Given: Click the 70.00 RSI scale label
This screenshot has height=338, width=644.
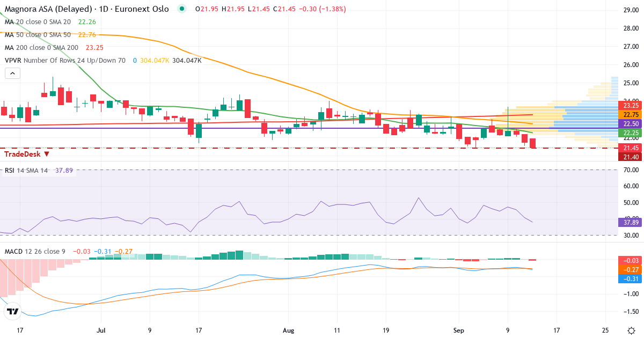Looking at the screenshot, I should tap(630, 170).
